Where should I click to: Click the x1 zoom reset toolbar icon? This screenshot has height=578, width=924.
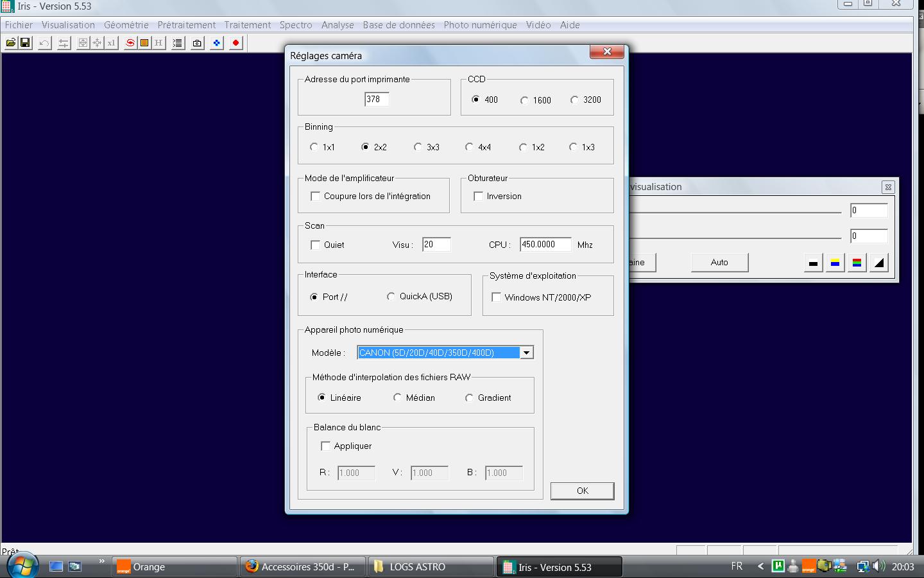(111, 43)
